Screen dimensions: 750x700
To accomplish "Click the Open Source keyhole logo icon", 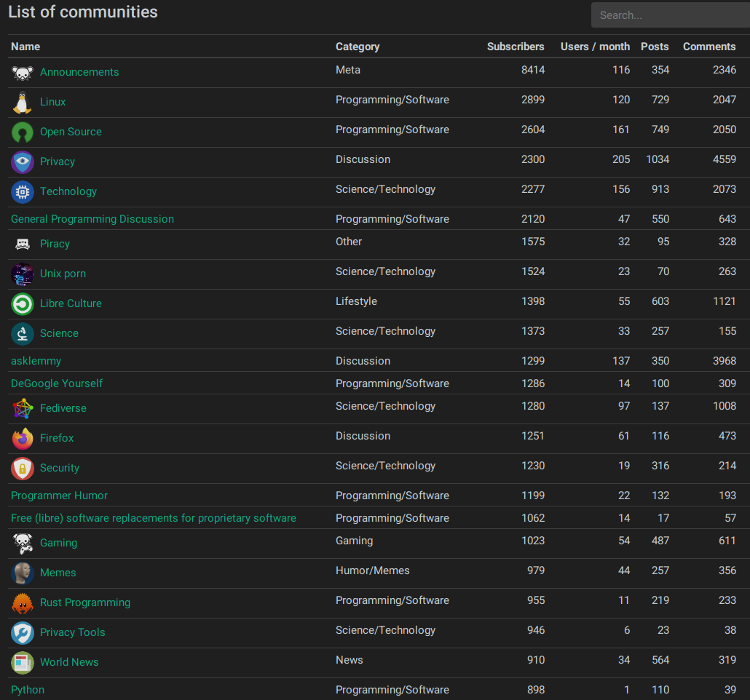I will [23, 132].
